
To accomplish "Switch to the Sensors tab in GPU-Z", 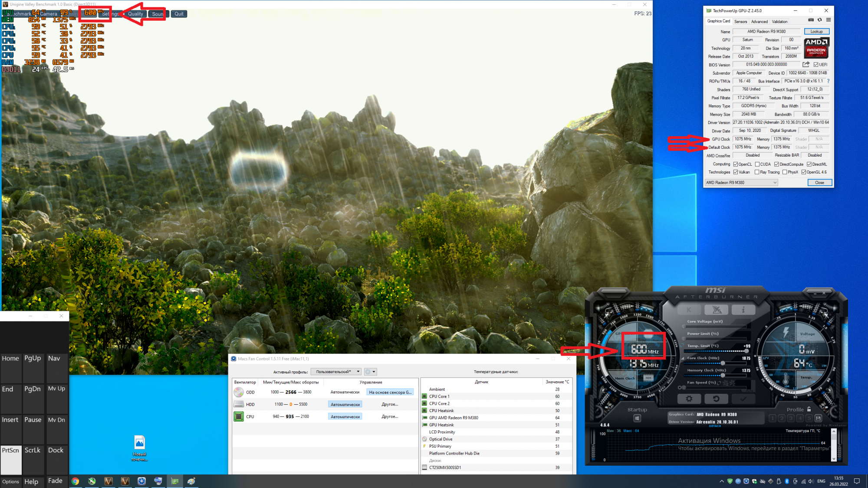I will (740, 22).
